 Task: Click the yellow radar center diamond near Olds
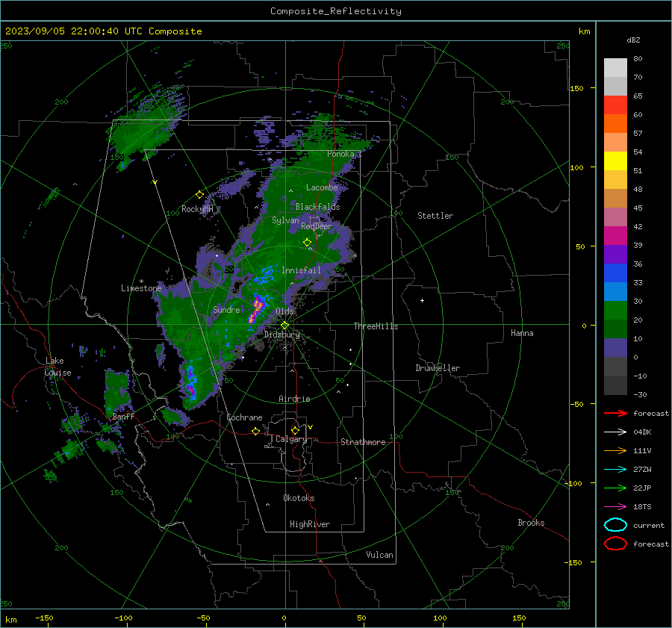[x=284, y=326]
